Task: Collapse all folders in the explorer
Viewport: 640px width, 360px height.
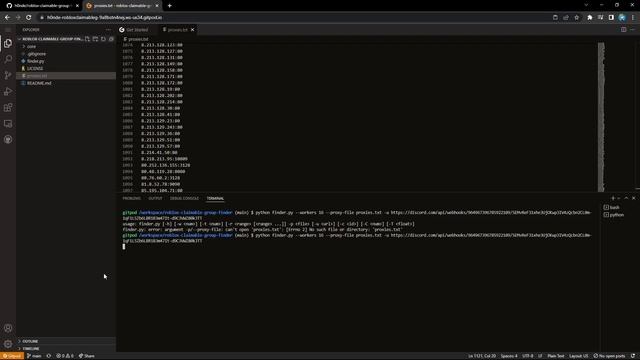Action: (x=111, y=39)
